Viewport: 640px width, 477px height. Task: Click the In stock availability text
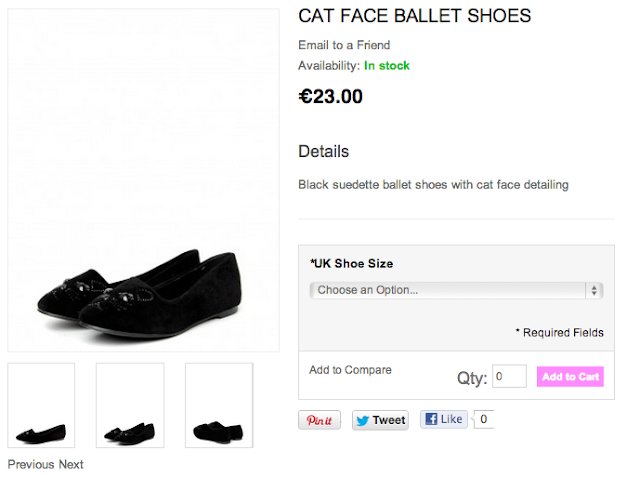pos(387,66)
